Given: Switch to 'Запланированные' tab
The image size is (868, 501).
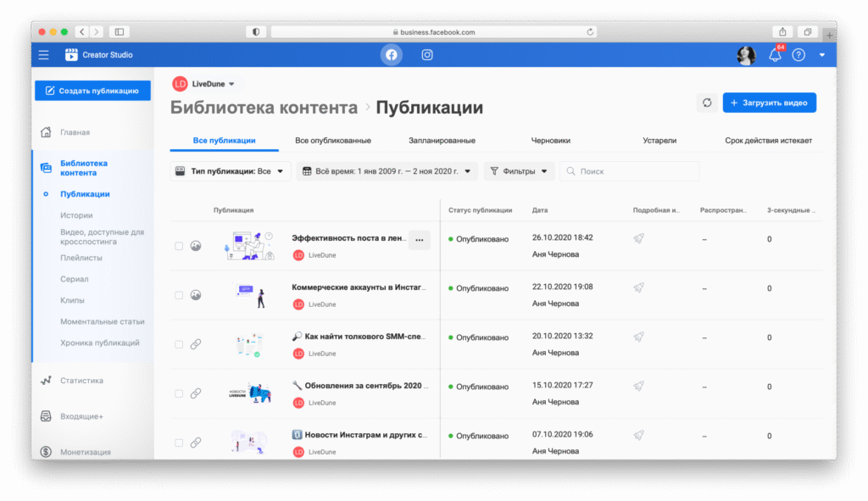Looking at the screenshot, I should tap(442, 141).
